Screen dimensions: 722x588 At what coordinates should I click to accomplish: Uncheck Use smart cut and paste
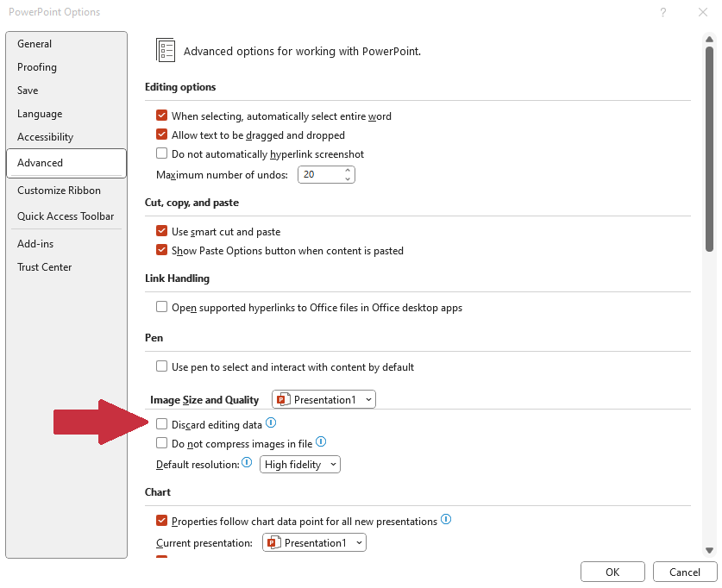(161, 231)
